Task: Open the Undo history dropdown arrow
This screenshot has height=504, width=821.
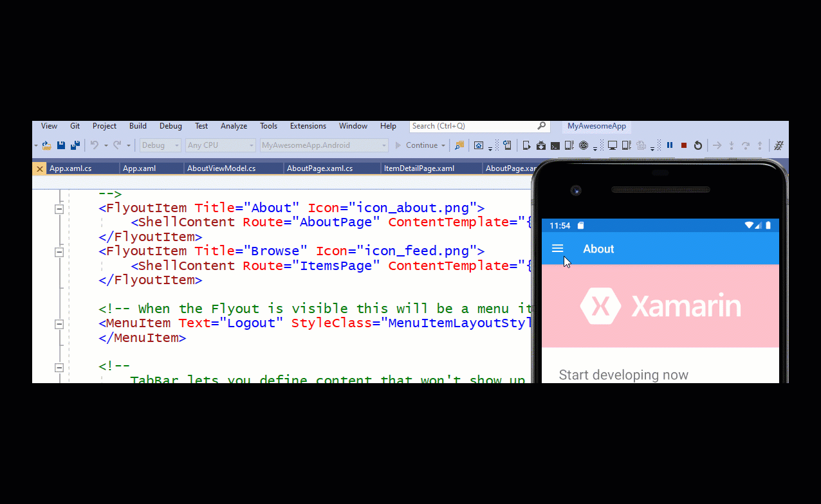Action: tap(106, 145)
